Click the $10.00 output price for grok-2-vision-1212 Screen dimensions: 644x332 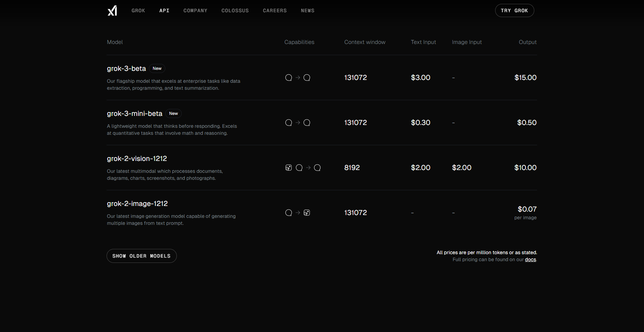click(x=526, y=168)
